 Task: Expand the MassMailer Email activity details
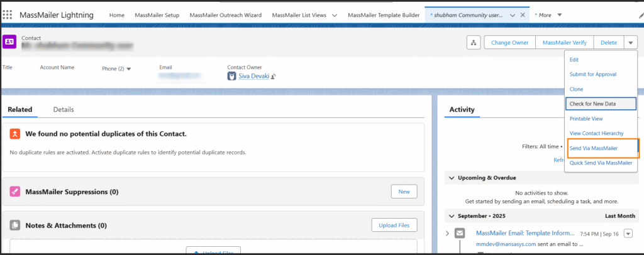[x=447, y=234]
